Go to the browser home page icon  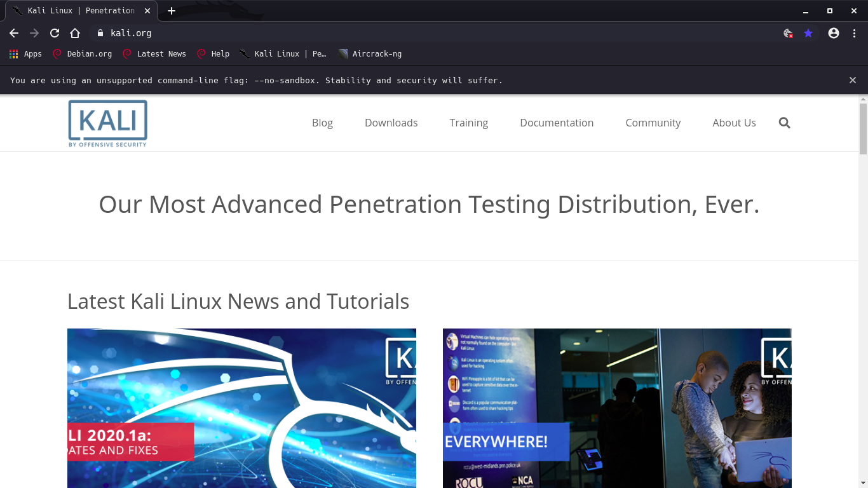(x=75, y=33)
